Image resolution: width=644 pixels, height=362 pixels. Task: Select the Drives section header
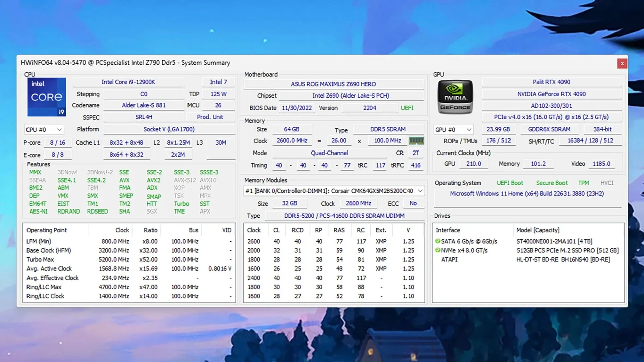[442, 216]
